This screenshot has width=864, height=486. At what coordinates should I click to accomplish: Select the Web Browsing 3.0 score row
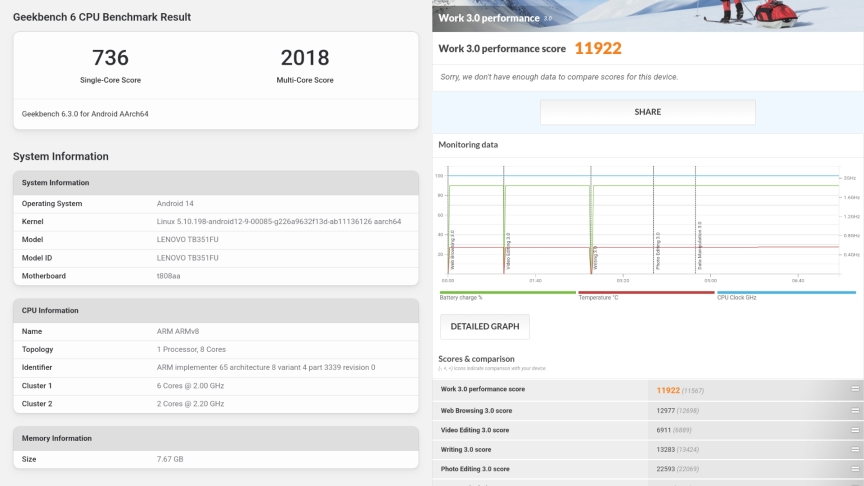pyautogui.click(x=540, y=410)
